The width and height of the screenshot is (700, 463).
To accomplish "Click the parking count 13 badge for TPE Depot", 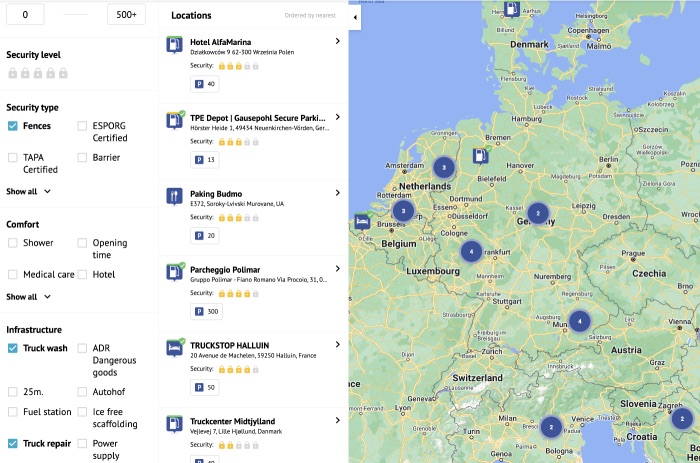I will (205, 160).
